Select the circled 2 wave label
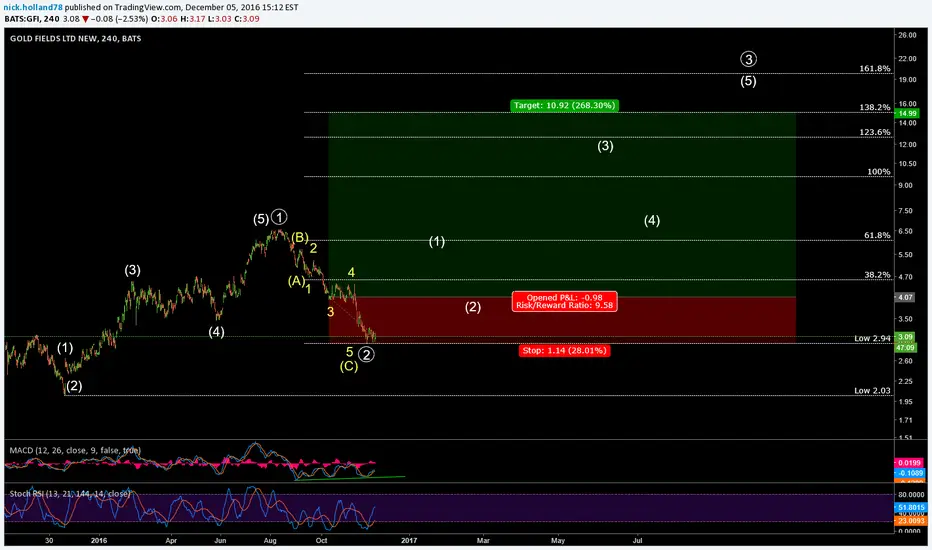This screenshot has height=550, width=932. [x=367, y=355]
